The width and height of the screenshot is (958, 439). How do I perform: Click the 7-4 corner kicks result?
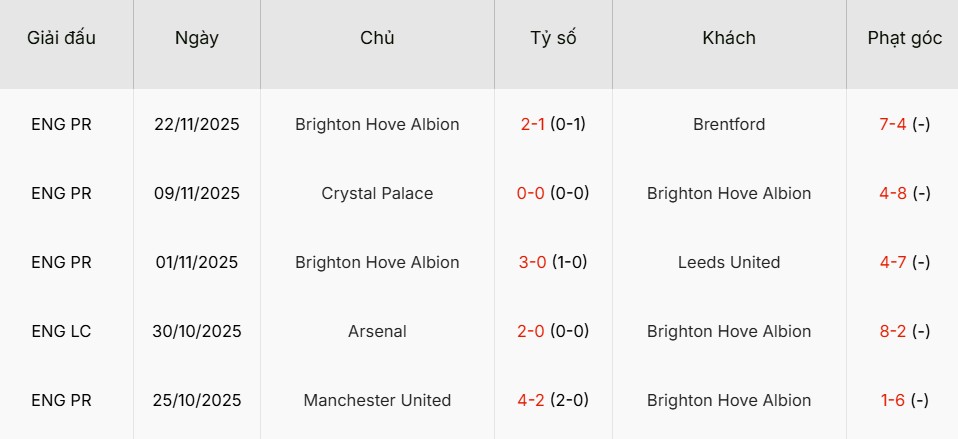tap(893, 125)
